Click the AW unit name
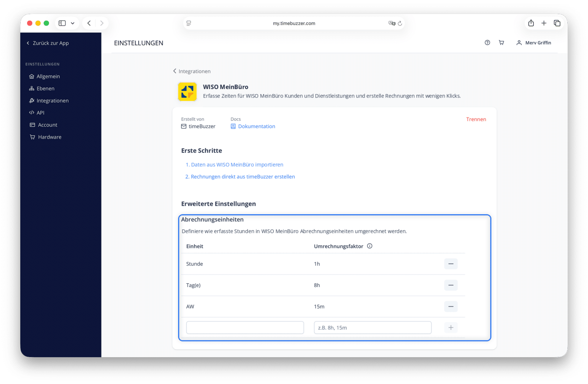Screen dimensions: 588x384 190,307
